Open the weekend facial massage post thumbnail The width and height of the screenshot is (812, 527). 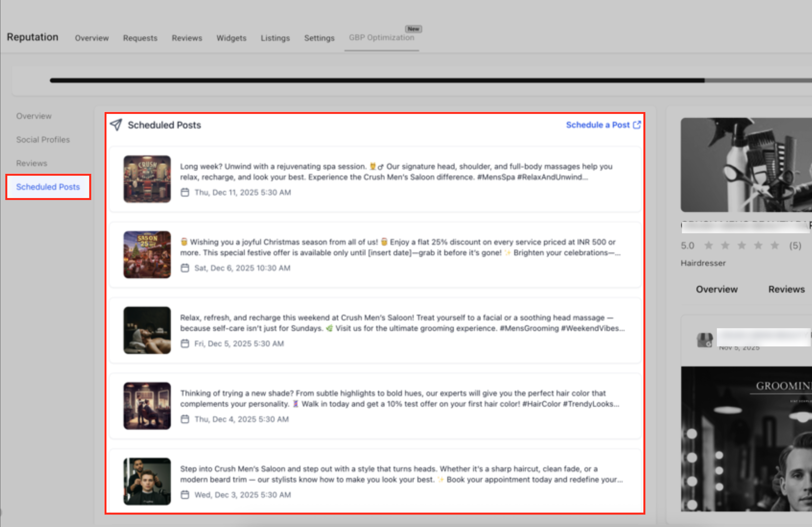(147, 330)
